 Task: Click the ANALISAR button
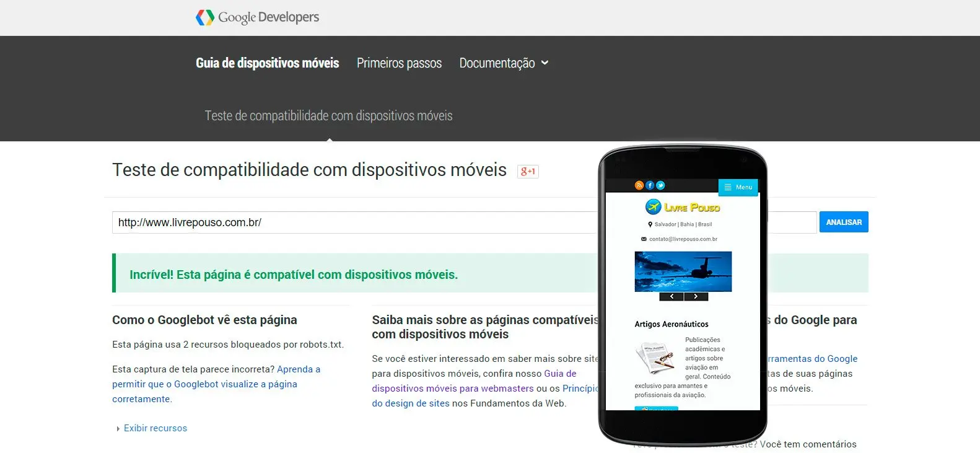click(844, 222)
